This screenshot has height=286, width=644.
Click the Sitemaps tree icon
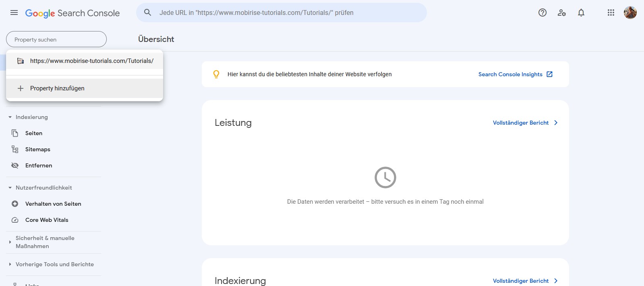(x=15, y=149)
